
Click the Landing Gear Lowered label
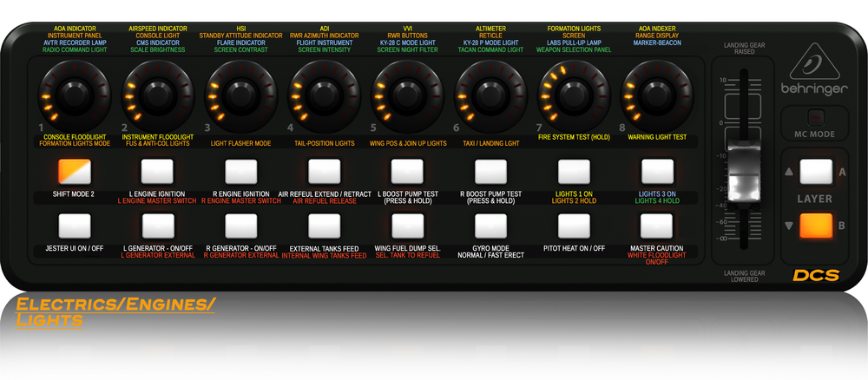744,277
